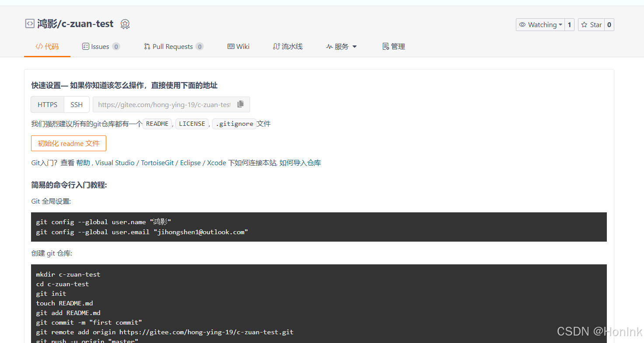644x343 pixels.
Task: Open the 如何导入仓库 link
Action: [300, 163]
